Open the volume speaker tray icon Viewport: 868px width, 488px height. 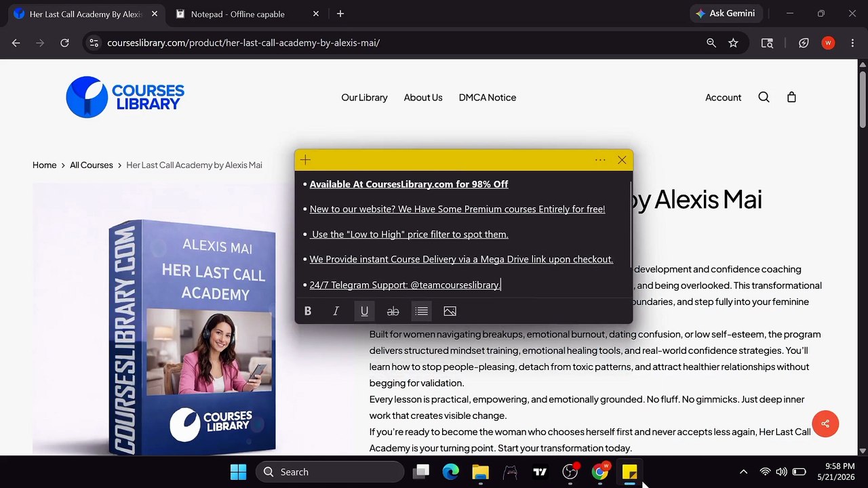(781, 472)
